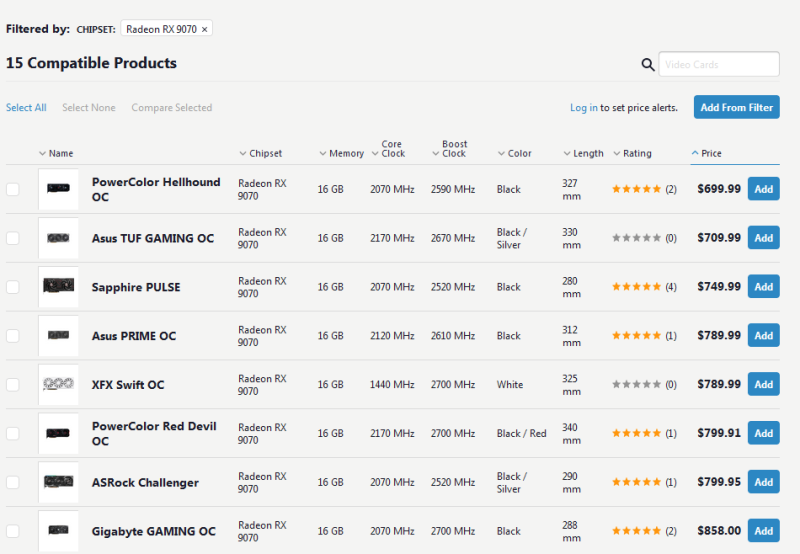The height and width of the screenshot is (554, 800).
Task: Sort by Core Clock column header
Action: 389,149
